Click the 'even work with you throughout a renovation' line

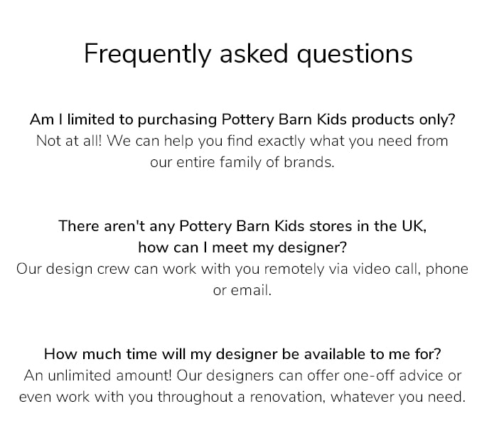[x=242, y=397]
